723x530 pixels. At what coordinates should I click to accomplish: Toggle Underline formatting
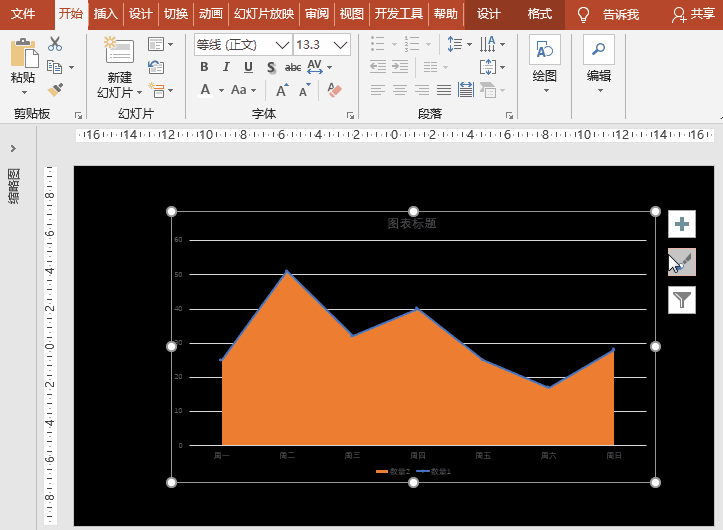pos(248,67)
